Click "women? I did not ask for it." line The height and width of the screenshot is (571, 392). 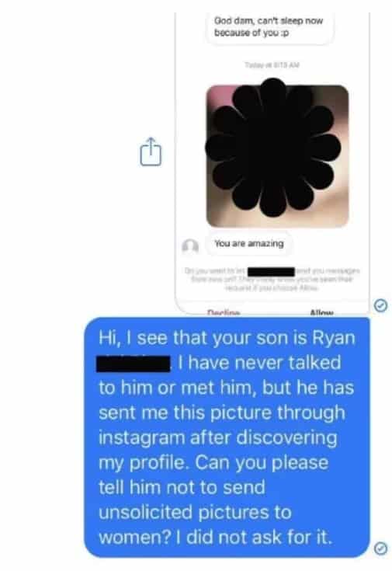216,537
